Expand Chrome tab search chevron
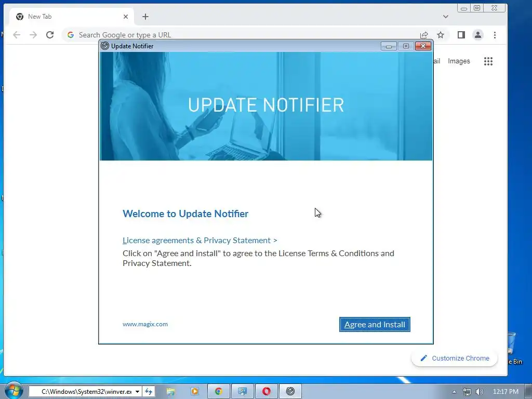 coord(445,17)
